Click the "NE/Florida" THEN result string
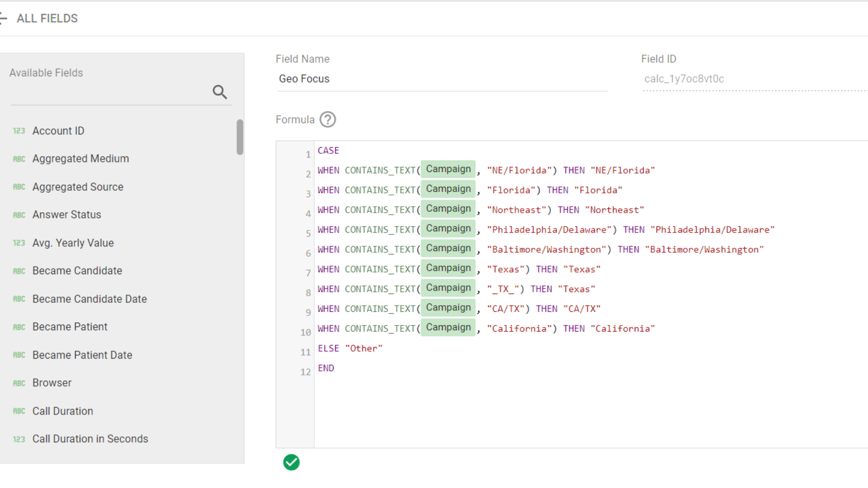 [623, 170]
